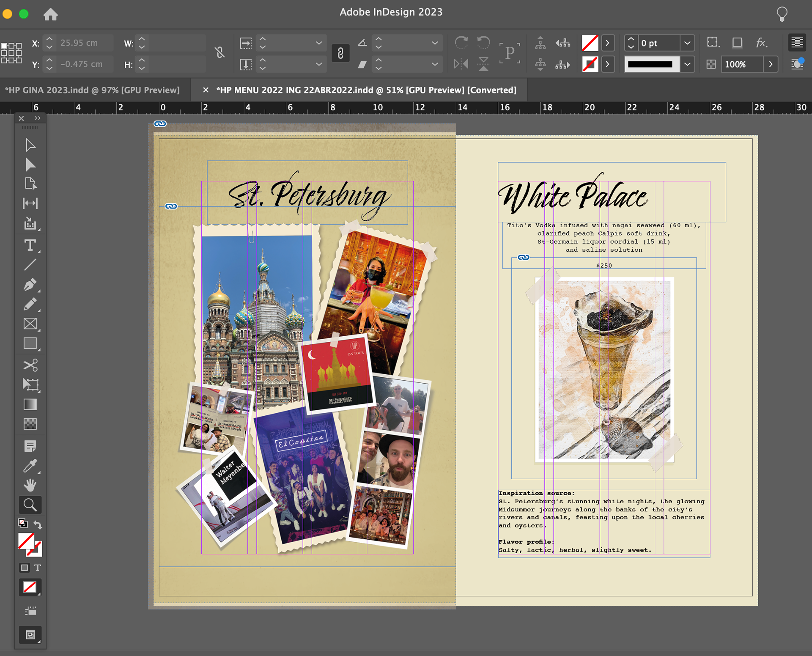The height and width of the screenshot is (656, 812).
Task: Pick the Rectangle Frame tool
Action: click(30, 324)
